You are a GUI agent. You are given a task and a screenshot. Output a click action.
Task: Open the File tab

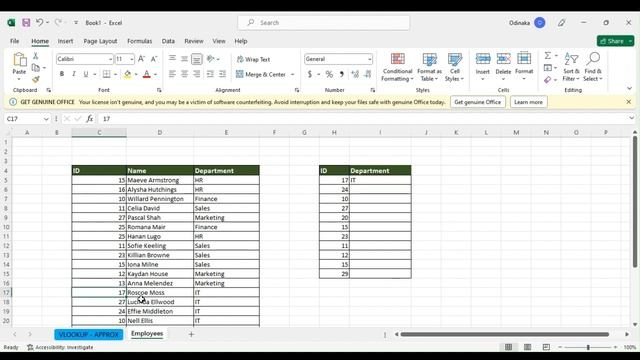coord(15,41)
